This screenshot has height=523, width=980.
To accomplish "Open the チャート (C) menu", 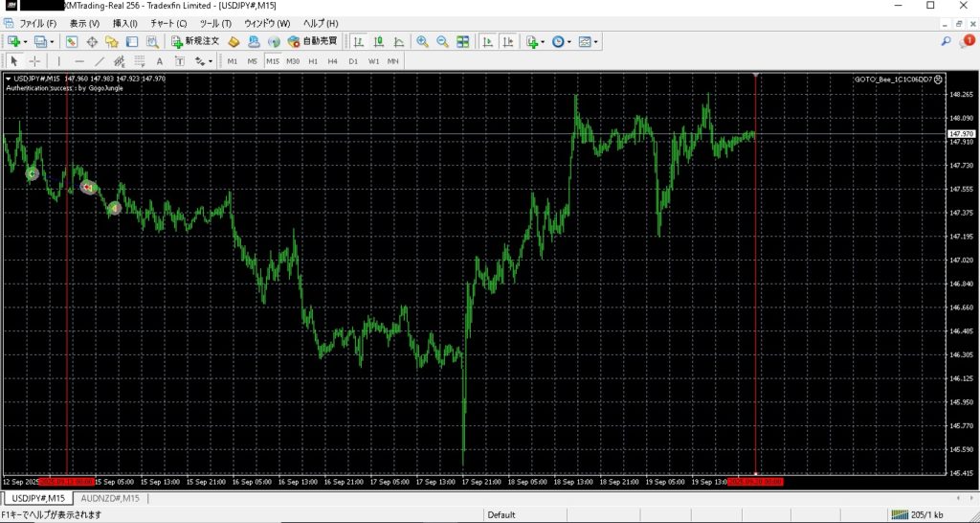I will (x=168, y=23).
